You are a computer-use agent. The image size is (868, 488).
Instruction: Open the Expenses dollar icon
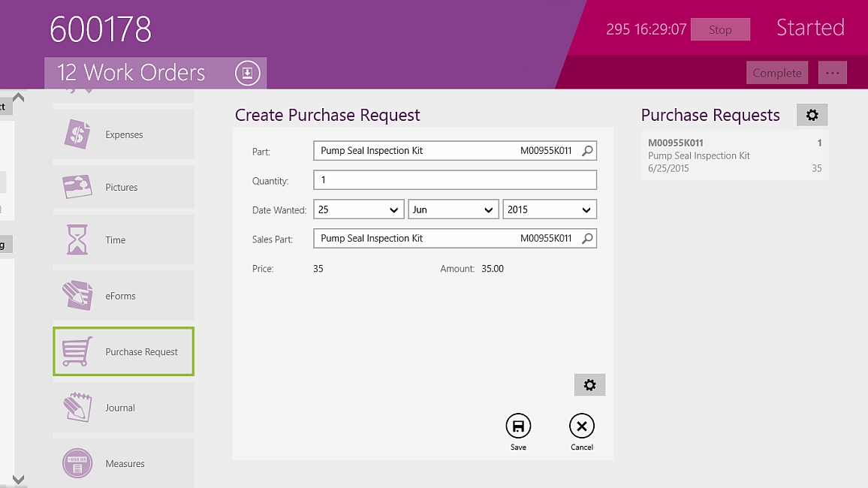click(77, 134)
